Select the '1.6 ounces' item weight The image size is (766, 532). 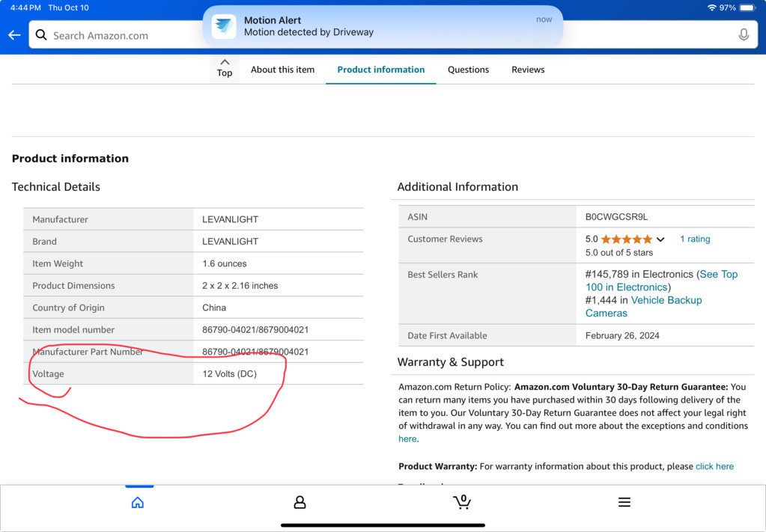(224, 263)
